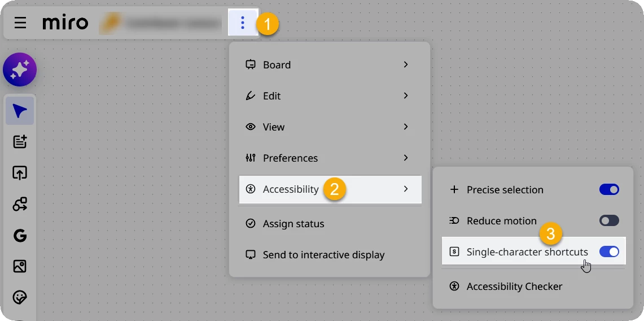Click Assign status option
This screenshot has width=644, height=321.
pos(330,224)
